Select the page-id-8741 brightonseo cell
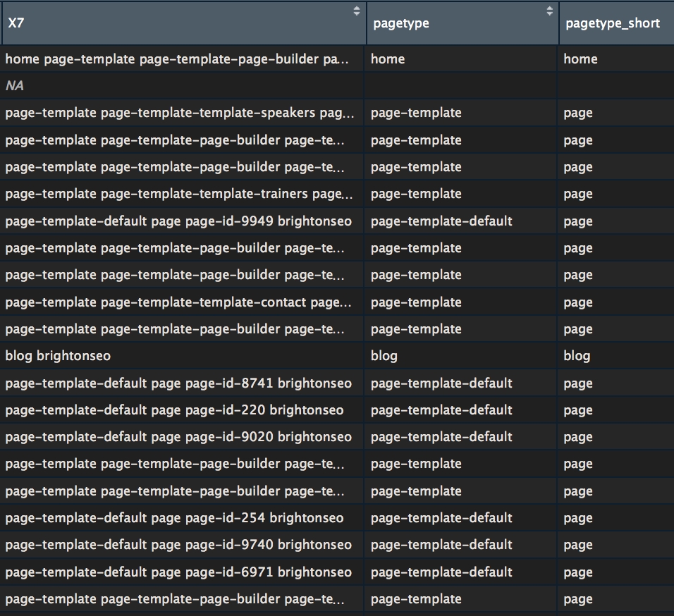Image resolution: width=674 pixels, height=616 pixels. click(x=178, y=383)
